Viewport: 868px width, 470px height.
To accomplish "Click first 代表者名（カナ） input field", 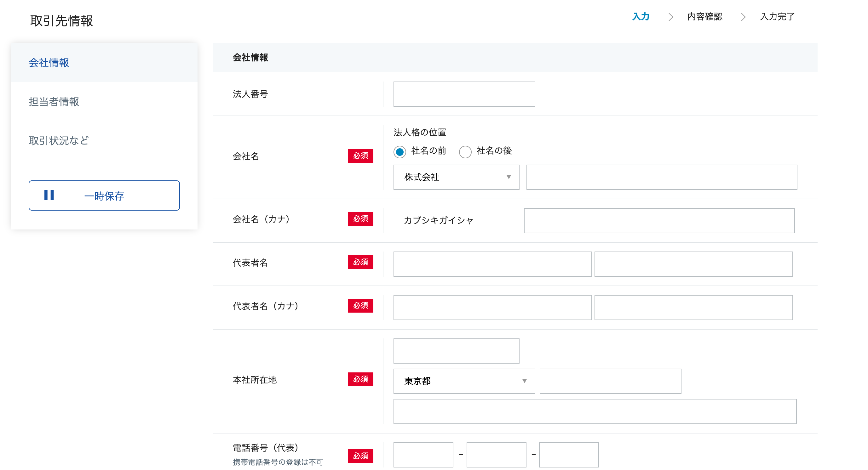I will [x=492, y=307].
